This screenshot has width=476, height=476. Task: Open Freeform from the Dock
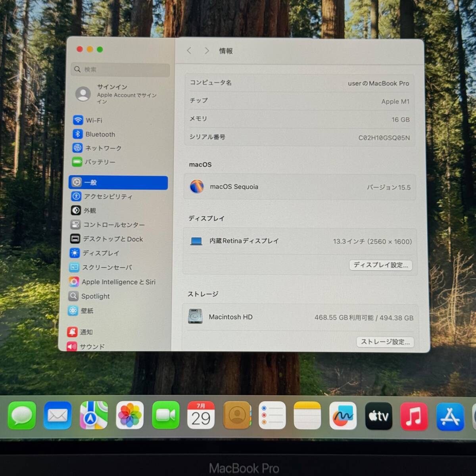click(x=343, y=416)
